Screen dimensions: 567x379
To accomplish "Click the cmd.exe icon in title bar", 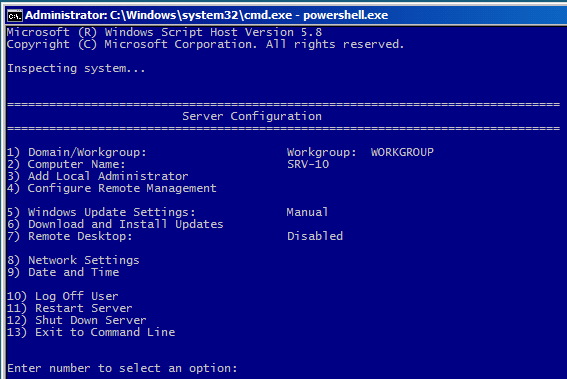I will pyautogui.click(x=15, y=16).
